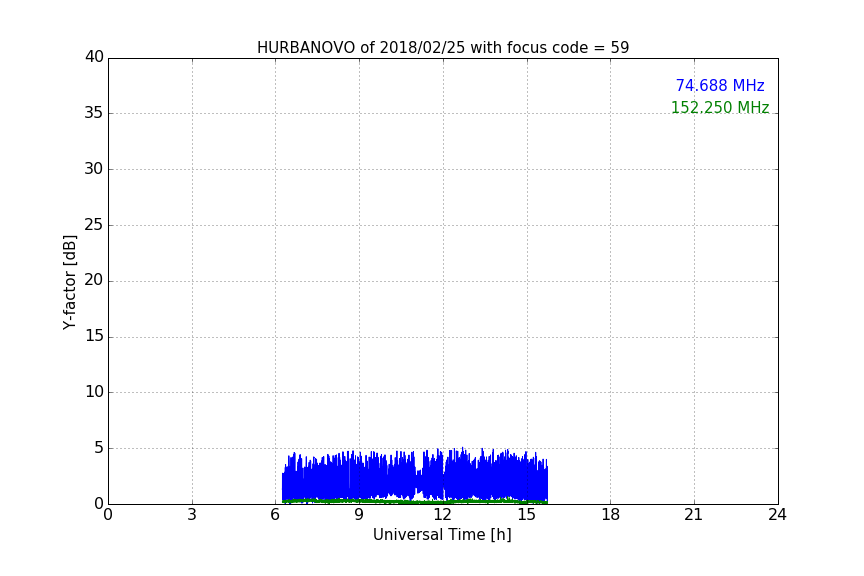Click the y-axis tick label 10
The height and width of the screenshot is (576, 864).
click(94, 391)
